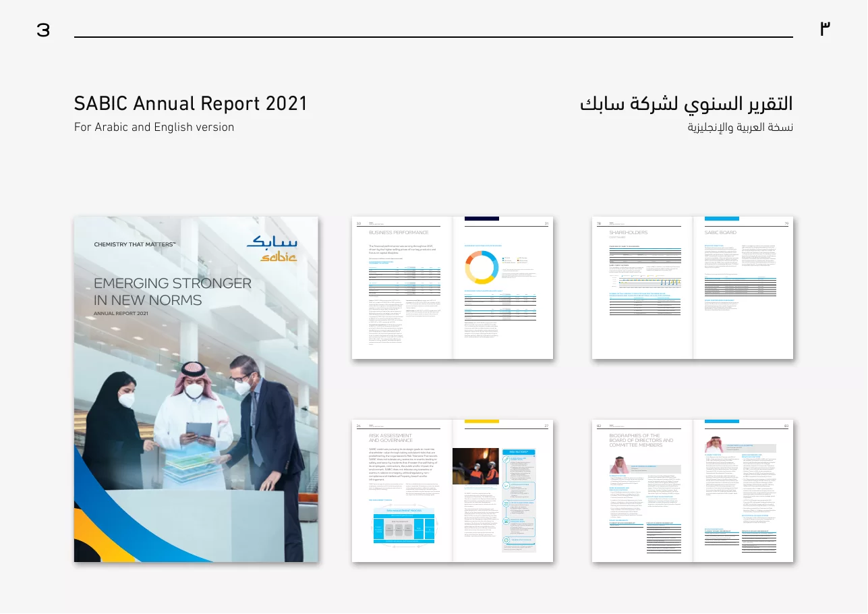Screen dimensions: 868x614
Task: Click Arabic subtitle 'نسخة العربية والإنجليزية'
Action: (740, 128)
